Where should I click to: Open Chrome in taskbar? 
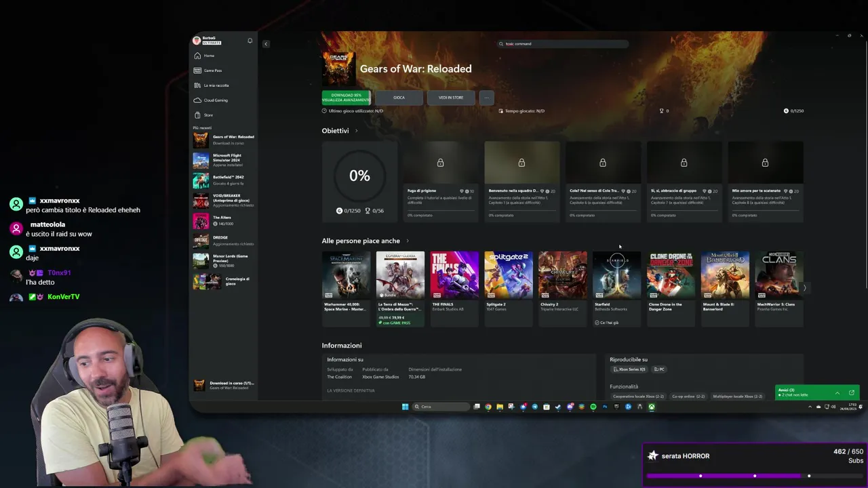[x=488, y=407]
